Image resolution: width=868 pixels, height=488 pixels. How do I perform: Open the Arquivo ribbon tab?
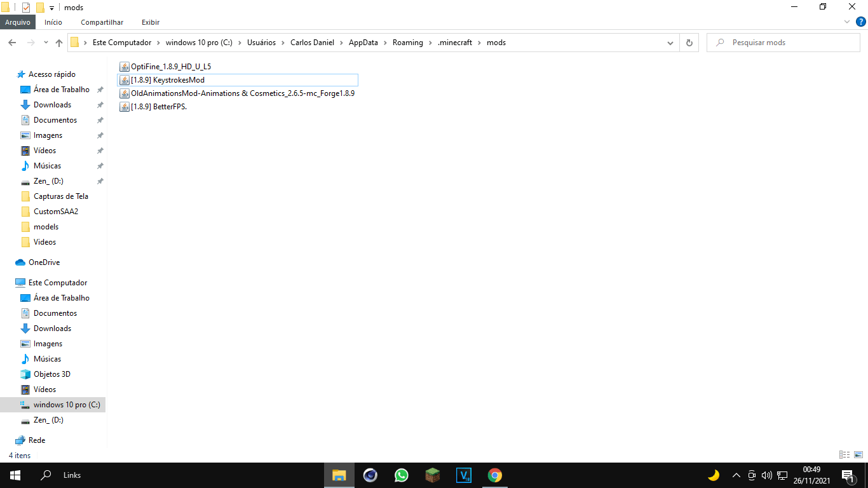tap(18, 22)
